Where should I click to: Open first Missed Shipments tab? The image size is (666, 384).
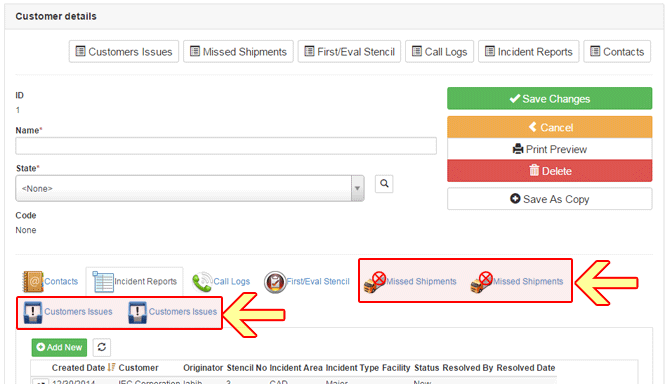[x=410, y=281]
